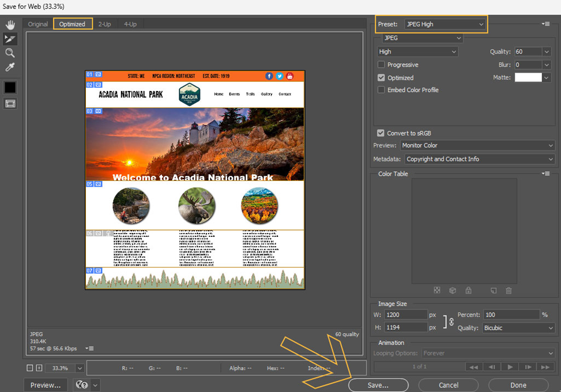
Task: Select the Eyedropper tool
Action: point(10,67)
